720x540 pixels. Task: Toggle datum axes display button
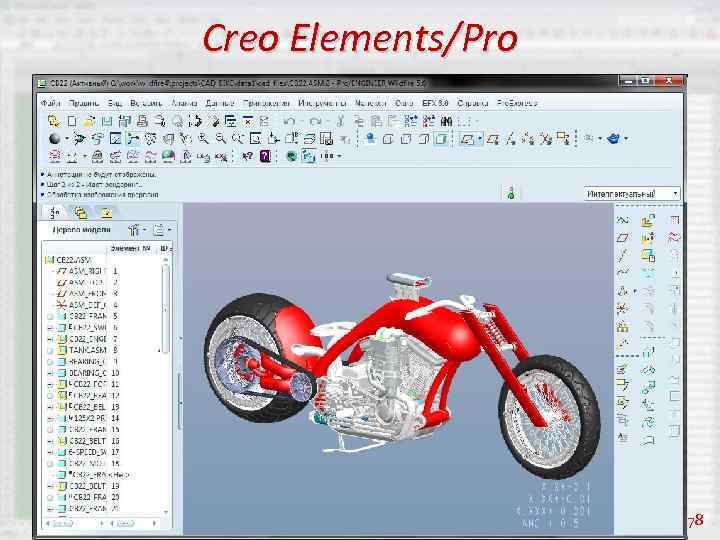pos(511,138)
